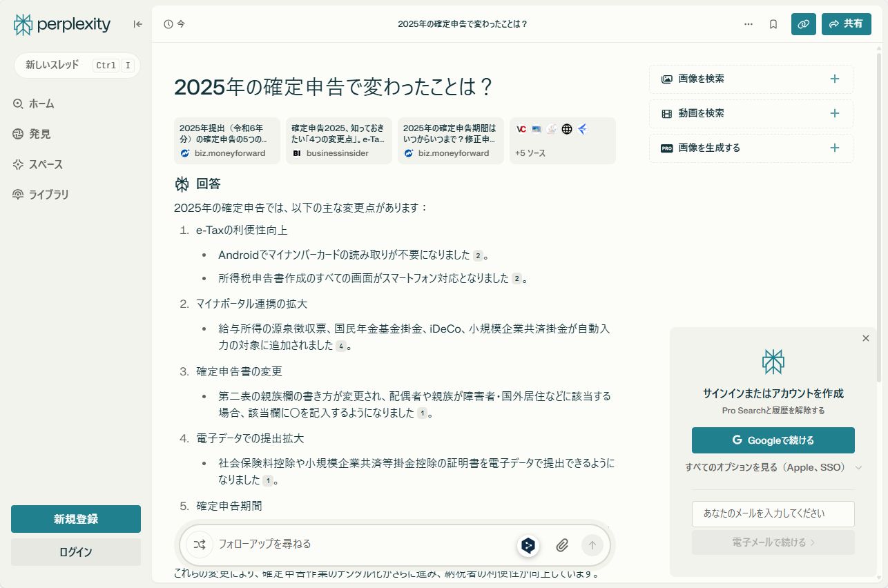This screenshot has height=588, width=888.
Task: Toggle the AI model selector in the input bar
Action: click(527, 545)
